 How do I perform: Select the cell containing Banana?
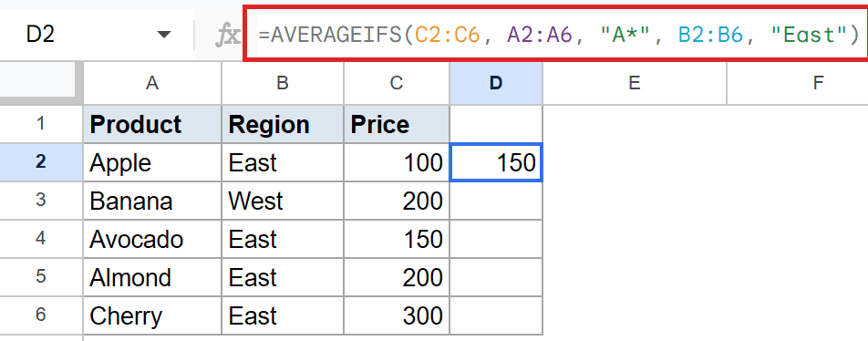(152, 201)
